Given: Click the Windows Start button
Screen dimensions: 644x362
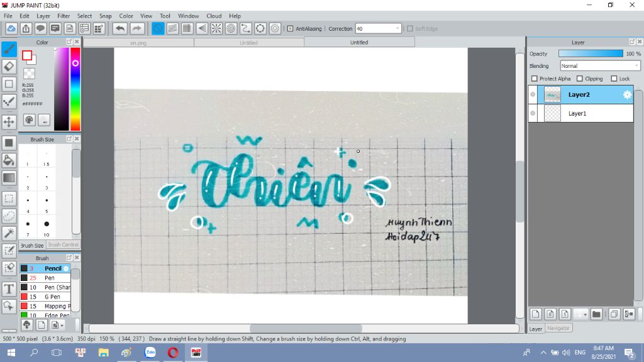Looking at the screenshot, I should pyautogui.click(x=11, y=353).
